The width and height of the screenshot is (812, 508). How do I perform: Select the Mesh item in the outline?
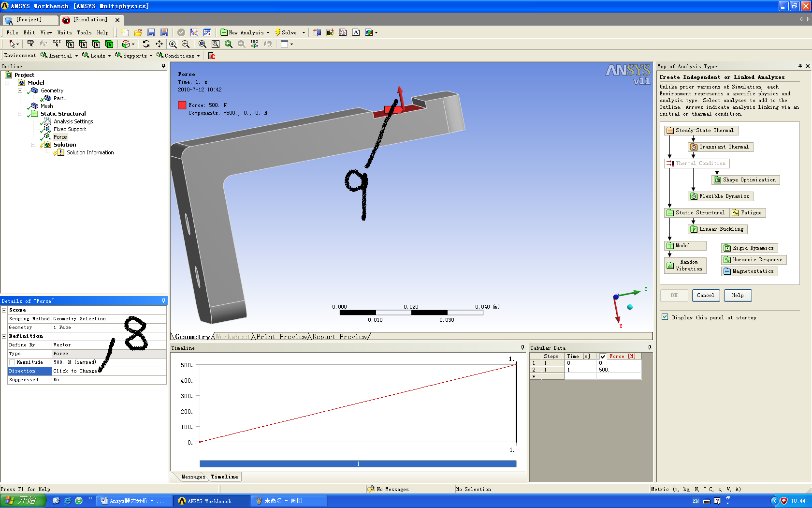46,106
